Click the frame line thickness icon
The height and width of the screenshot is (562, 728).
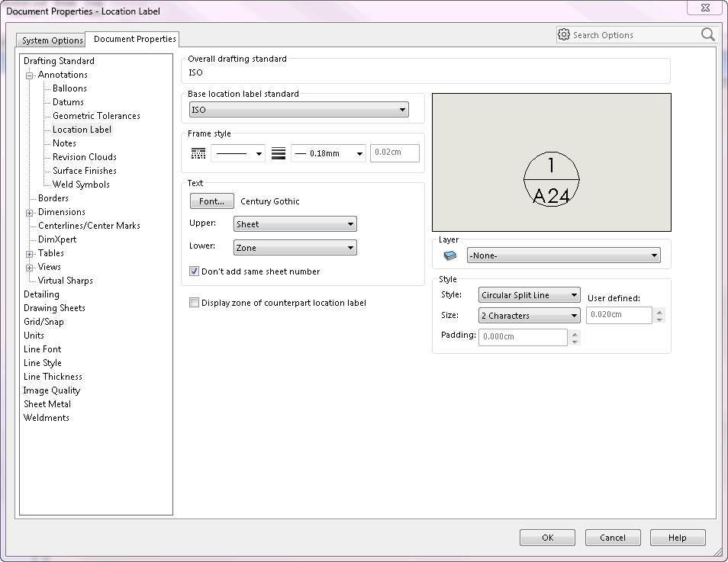point(279,153)
